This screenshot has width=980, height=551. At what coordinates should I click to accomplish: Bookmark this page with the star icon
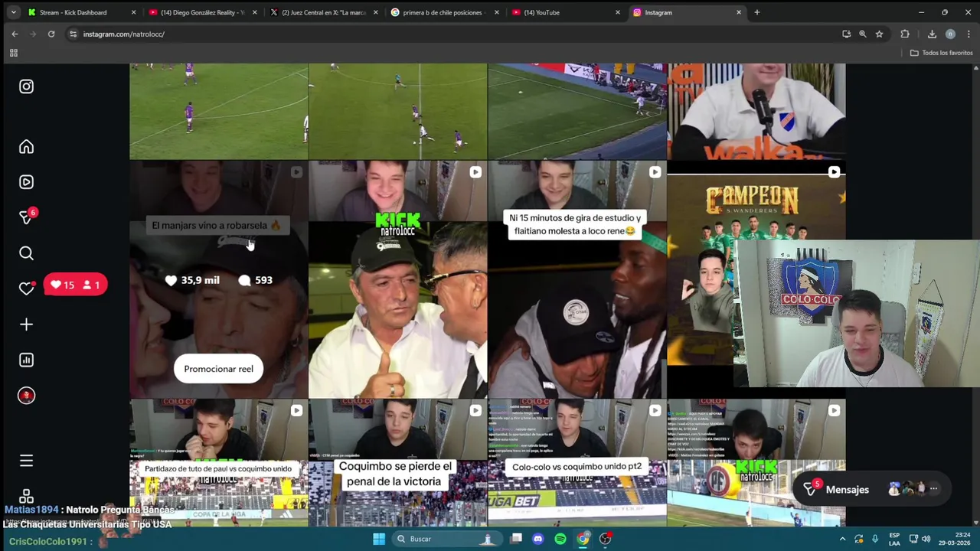(x=879, y=34)
